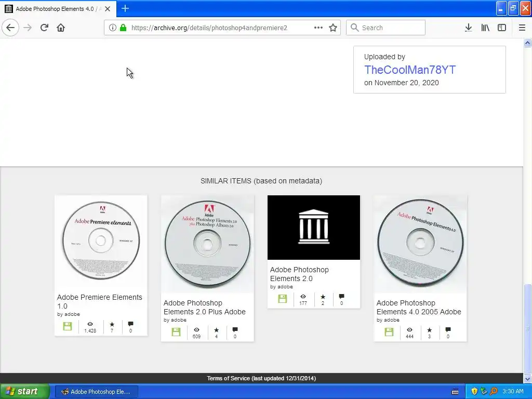Image resolution: width=532 pixels, height=399 pixels.
Task: Click the 3:30 AM system clock
Action: 513,392
